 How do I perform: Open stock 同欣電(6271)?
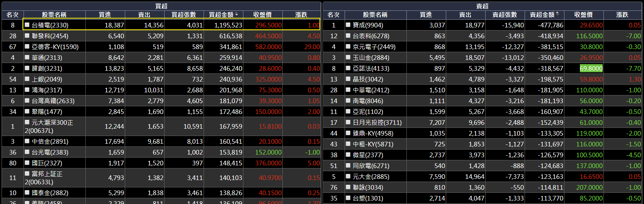pyautogui.click(x=371, y=166)
